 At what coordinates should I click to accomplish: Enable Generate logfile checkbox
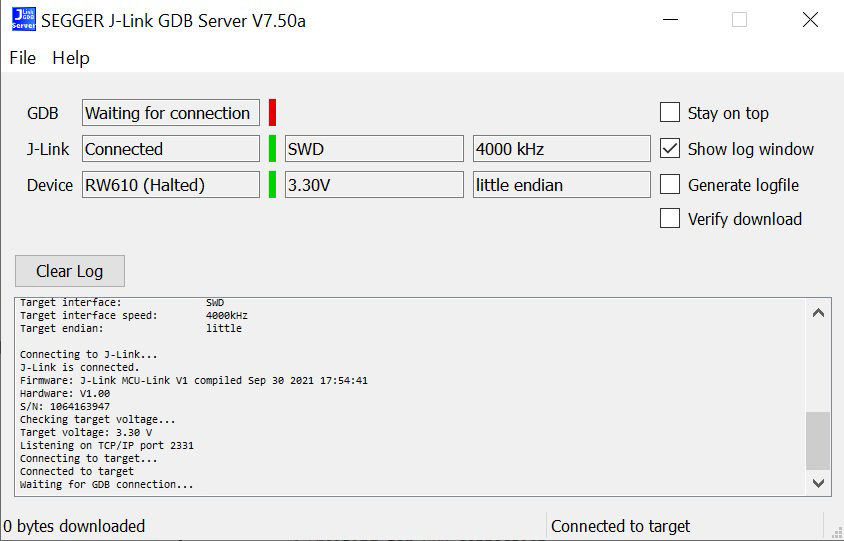tap(670, 185)
